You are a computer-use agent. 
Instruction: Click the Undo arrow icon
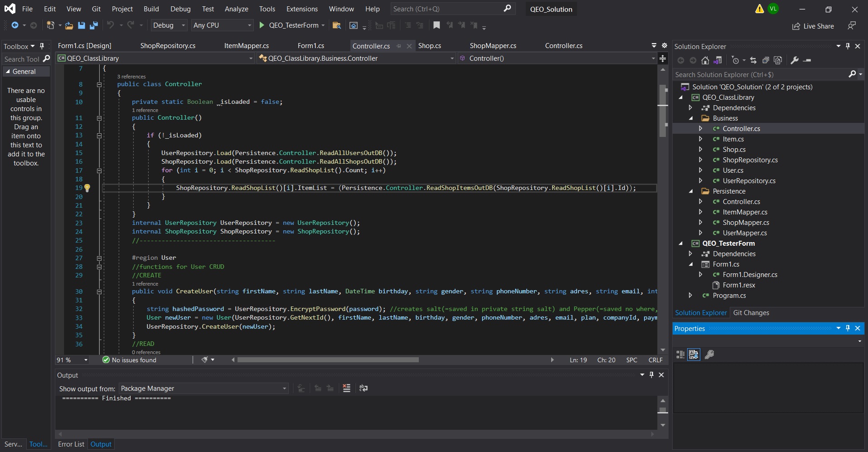point(111,25)
